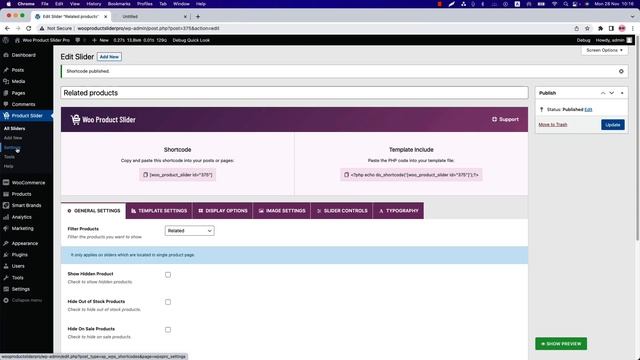Click Show Preview button
The width and height of the screenshot is (640, 360).
pyautogui.click(x=561, y=344)
